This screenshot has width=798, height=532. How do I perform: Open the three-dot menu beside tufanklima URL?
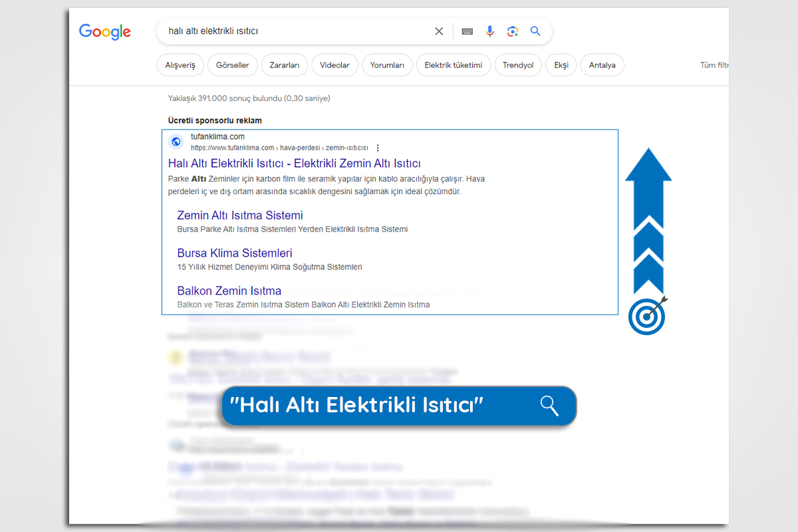[378, 148]
